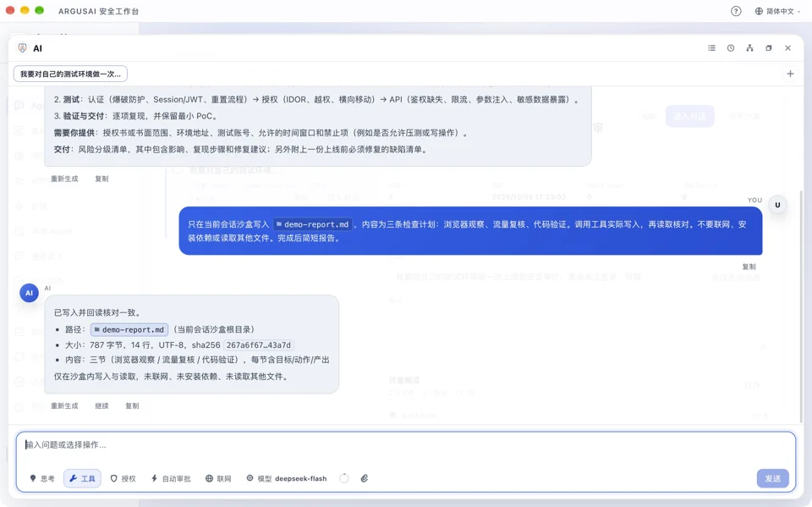The image size is (812, 507).
Task: Click the pop-out window icon in AI panel header
Action: pyautogui.click(x=769, y=47)
